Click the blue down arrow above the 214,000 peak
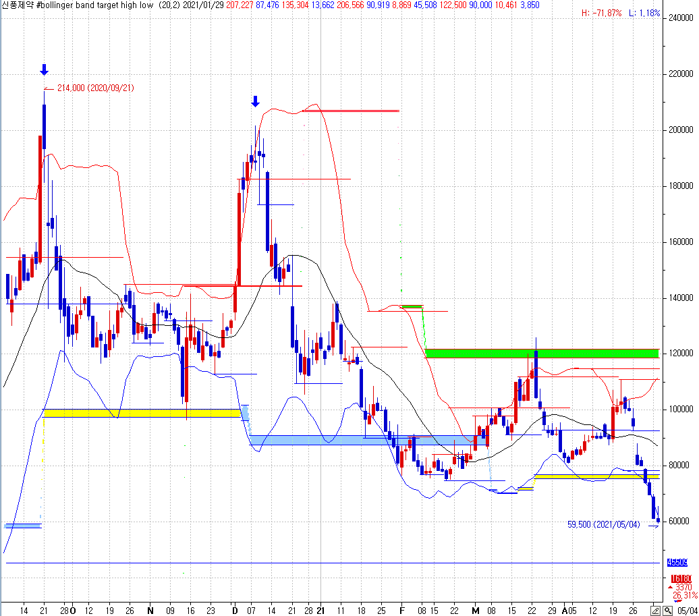This screenshot has width=699, height=616. (44, 69)
